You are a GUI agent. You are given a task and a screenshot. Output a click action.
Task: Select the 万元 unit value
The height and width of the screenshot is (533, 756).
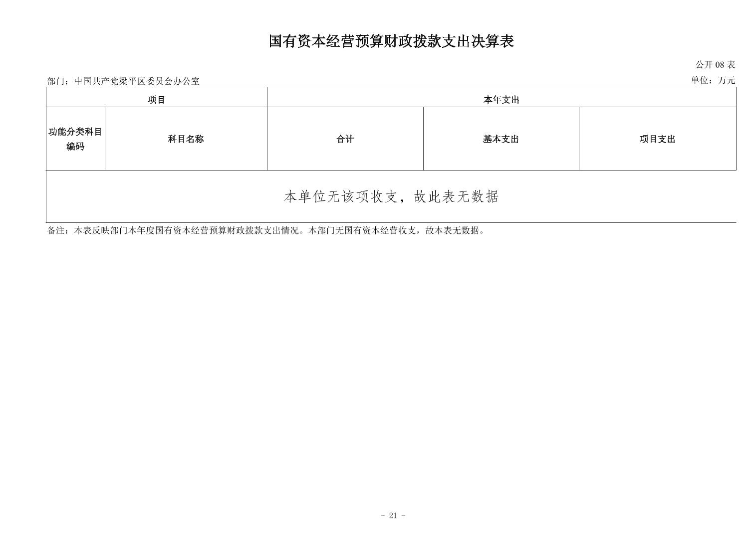[x=727, y=80]
